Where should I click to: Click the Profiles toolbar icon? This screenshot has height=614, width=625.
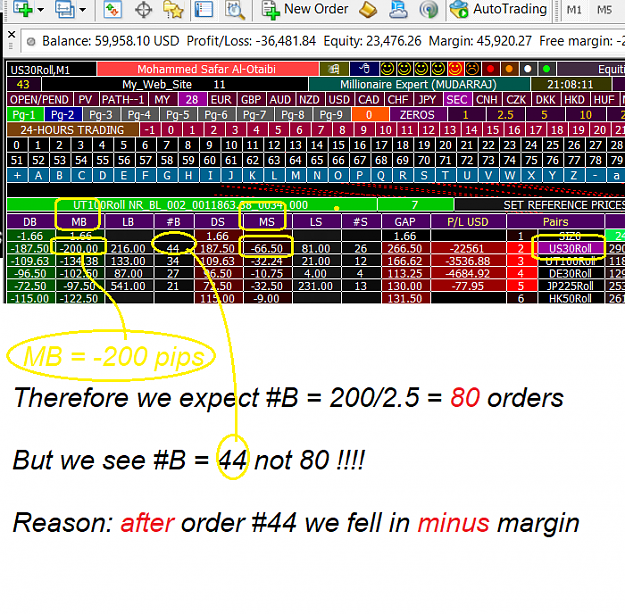click(65, 9)
